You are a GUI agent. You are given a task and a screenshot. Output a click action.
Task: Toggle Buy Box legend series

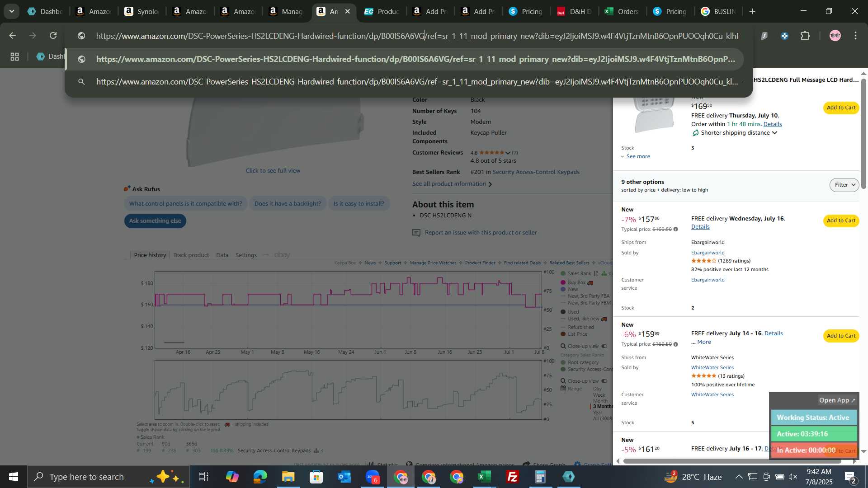tap(576, 283)
